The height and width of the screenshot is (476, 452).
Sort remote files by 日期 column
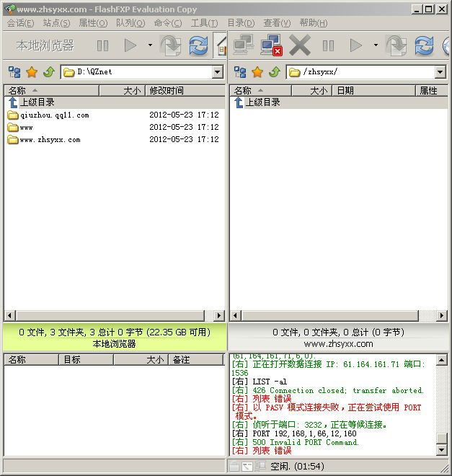coord(373,90)
